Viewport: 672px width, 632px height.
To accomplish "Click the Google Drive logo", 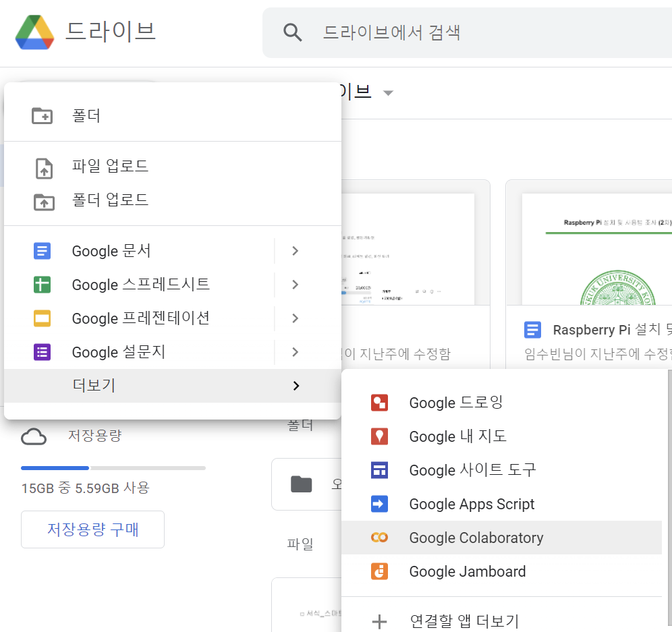I will pos(34,32).
